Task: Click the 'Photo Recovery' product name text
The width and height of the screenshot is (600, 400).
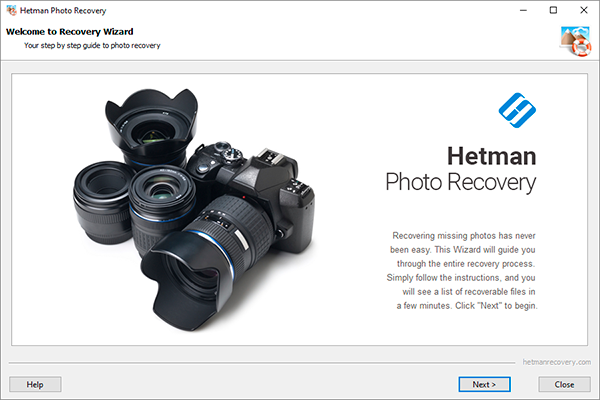Action: tap(461, 183)
